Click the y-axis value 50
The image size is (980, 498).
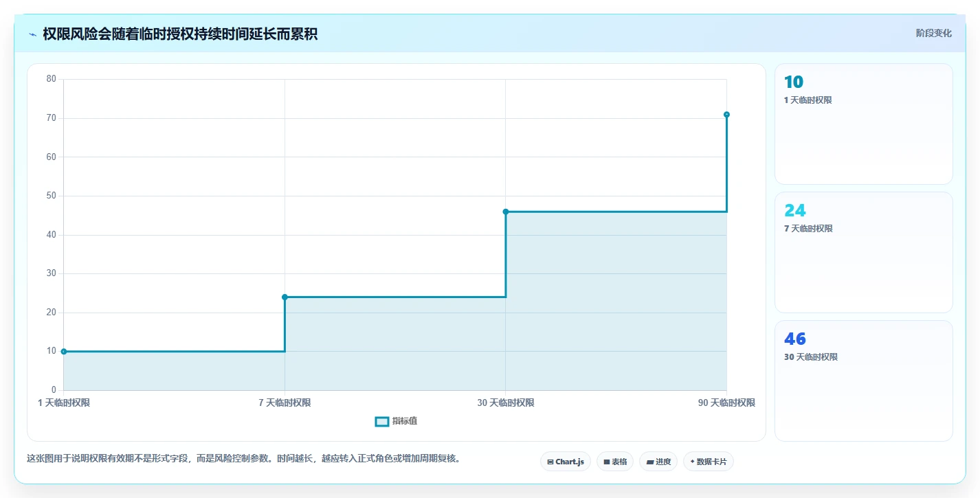51,196
